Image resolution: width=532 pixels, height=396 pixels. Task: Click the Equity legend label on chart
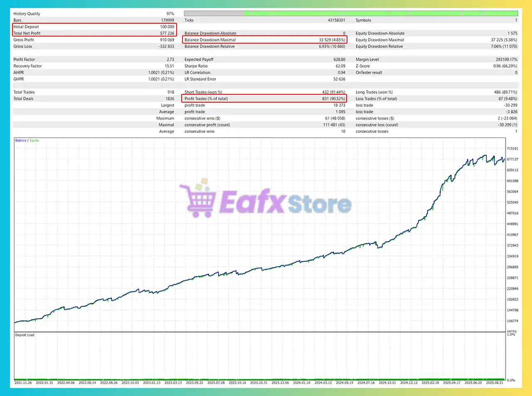pyautogui.click(x=34, y=140)
